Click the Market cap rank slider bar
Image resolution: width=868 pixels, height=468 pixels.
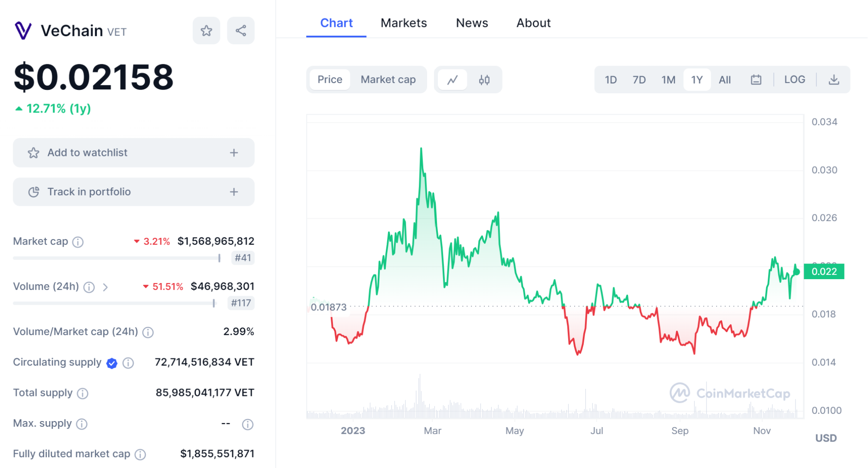[x=116, y=258]
